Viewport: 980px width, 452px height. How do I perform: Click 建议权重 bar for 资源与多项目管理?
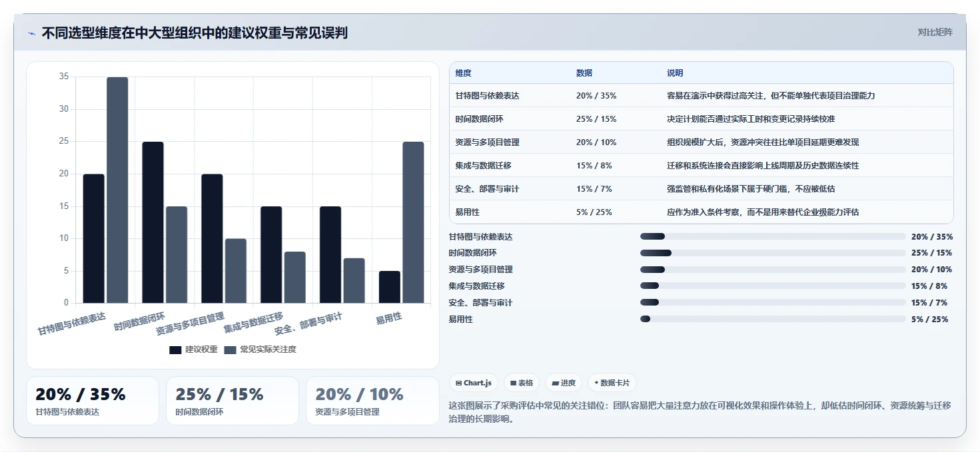tap(212, 238)
